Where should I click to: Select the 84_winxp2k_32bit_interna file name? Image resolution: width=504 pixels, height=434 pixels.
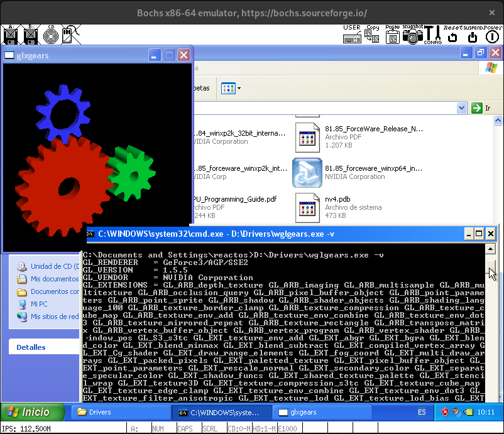click(x=240, y=133)
